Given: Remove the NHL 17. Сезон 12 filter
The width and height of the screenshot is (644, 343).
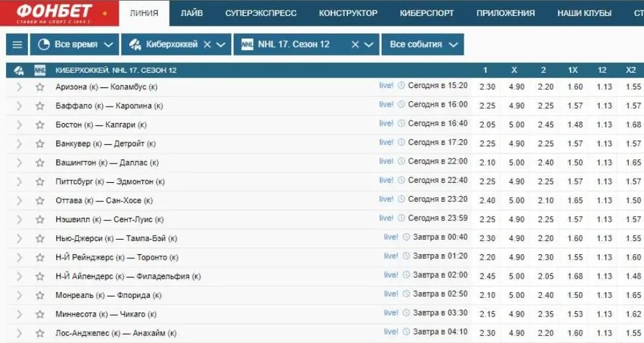Looking at the screenshot, I should [x=355, y=44].
